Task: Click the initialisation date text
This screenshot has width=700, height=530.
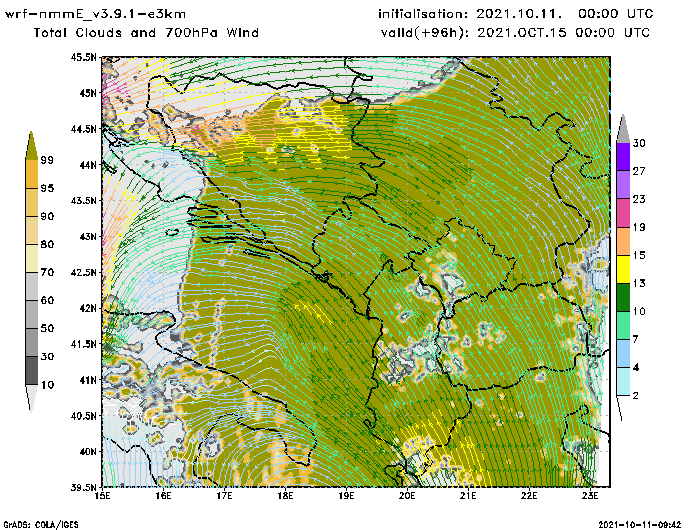Action: point(516,14)
